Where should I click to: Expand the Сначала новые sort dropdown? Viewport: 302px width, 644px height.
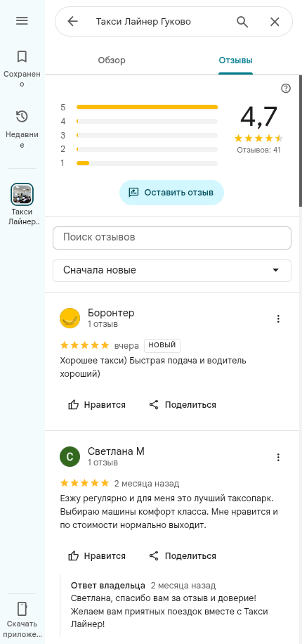[172, 270]
